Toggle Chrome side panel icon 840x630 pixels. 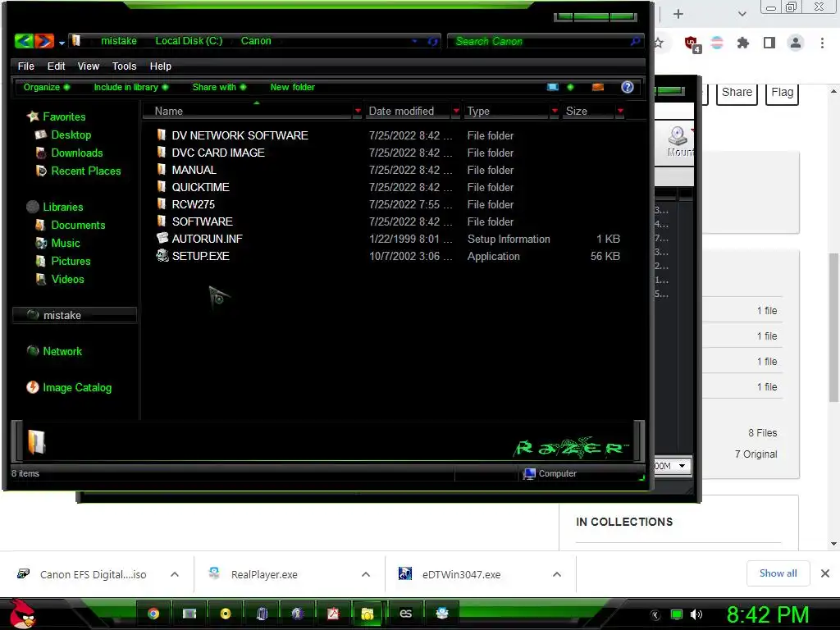(769, 43)
